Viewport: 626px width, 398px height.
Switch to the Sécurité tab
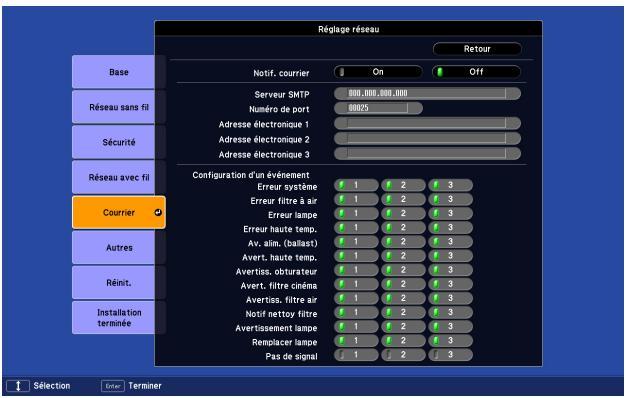pos(119,142)
